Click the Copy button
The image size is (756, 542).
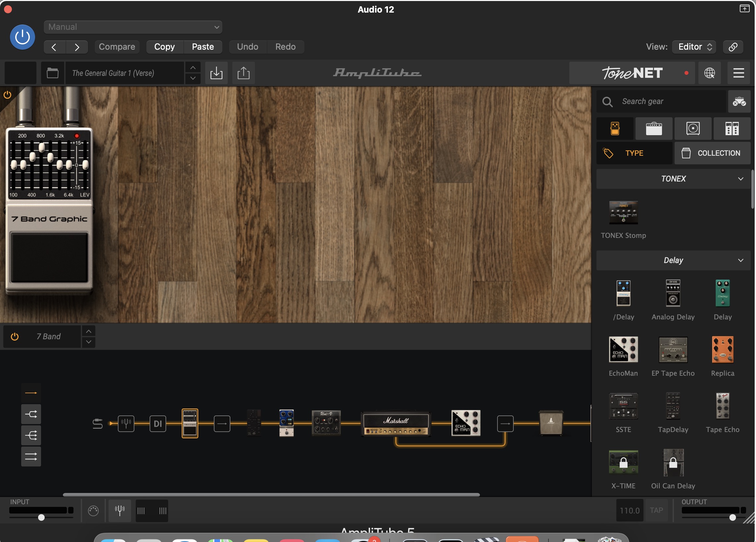click(165, 47)
